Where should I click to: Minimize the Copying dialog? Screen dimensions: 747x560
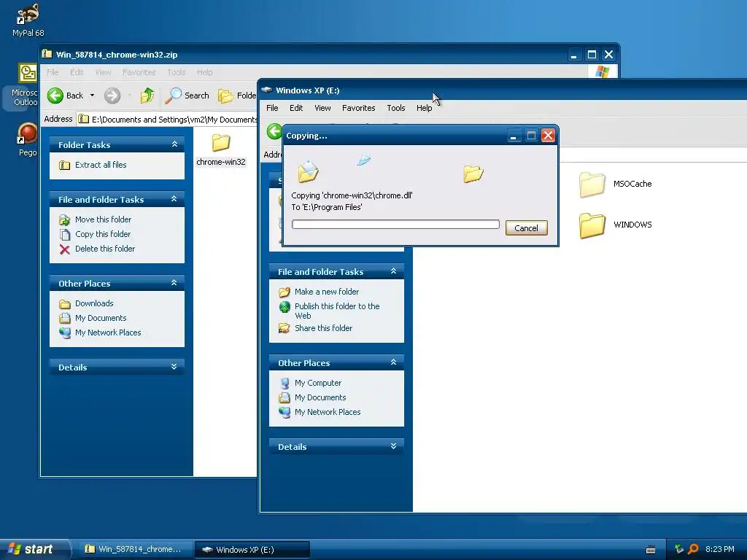click(x=513, y=136)
